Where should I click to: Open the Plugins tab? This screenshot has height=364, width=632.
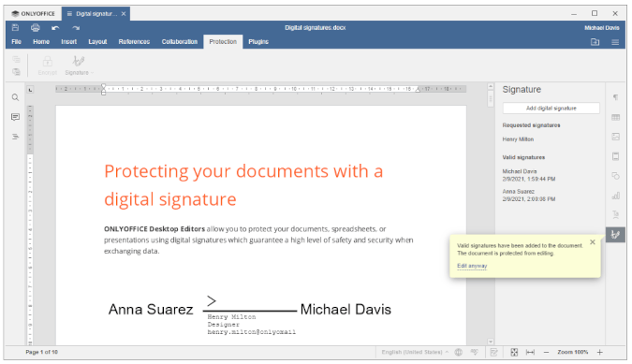258,41
